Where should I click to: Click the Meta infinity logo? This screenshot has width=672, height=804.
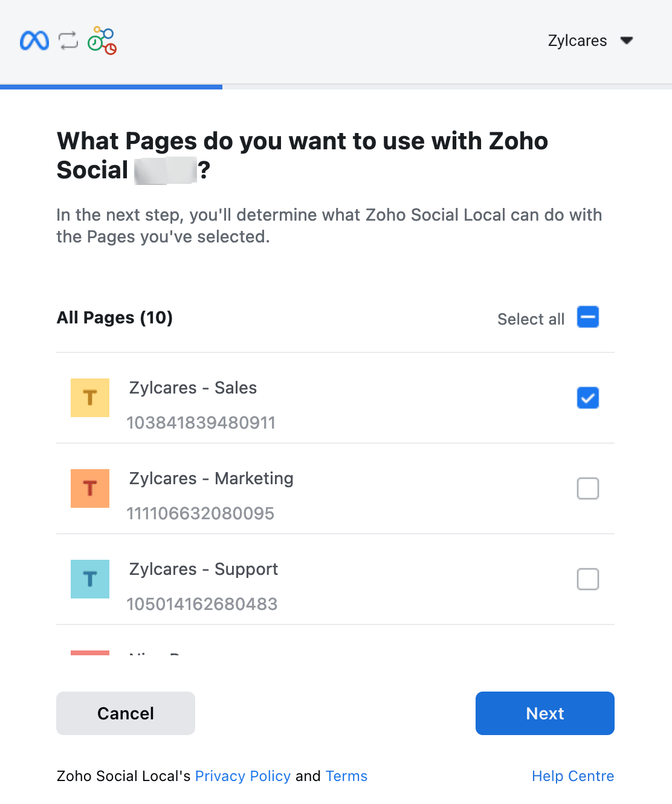point(34,41)
